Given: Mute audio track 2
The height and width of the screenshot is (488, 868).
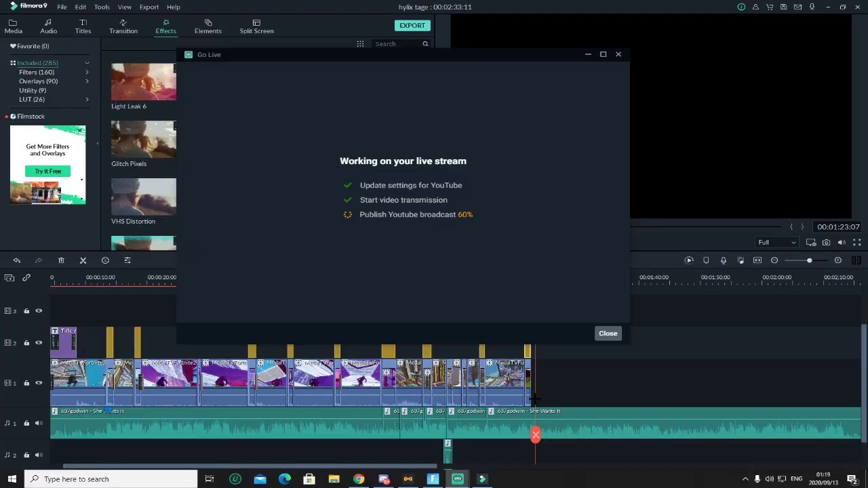Looking at the screenshot, I should [39, 455].
